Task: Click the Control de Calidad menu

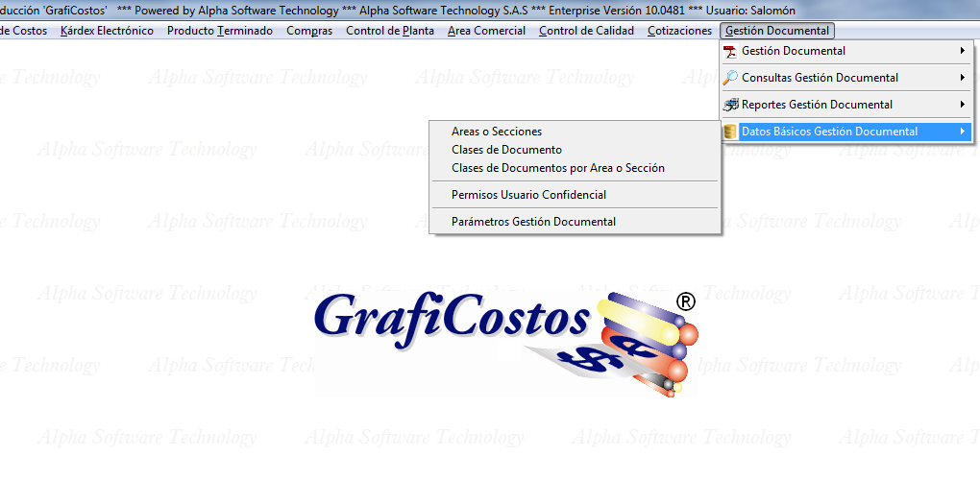Action: (x=586, y=31)
